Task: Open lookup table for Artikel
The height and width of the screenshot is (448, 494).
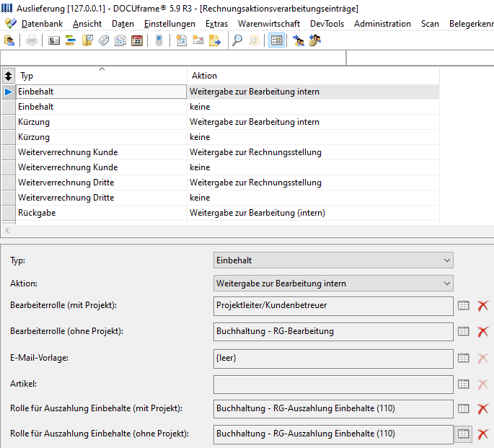Action: click(464, 384)
